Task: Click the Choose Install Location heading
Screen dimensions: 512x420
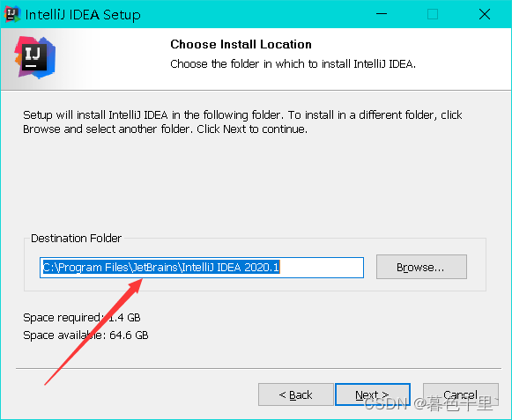Action: [x=241, y=44]
